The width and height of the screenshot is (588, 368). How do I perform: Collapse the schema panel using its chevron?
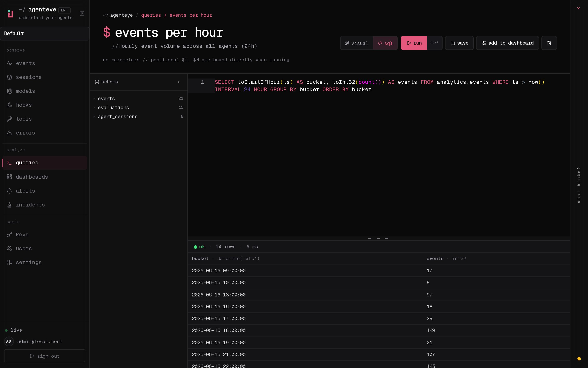[x=179, y=82]
